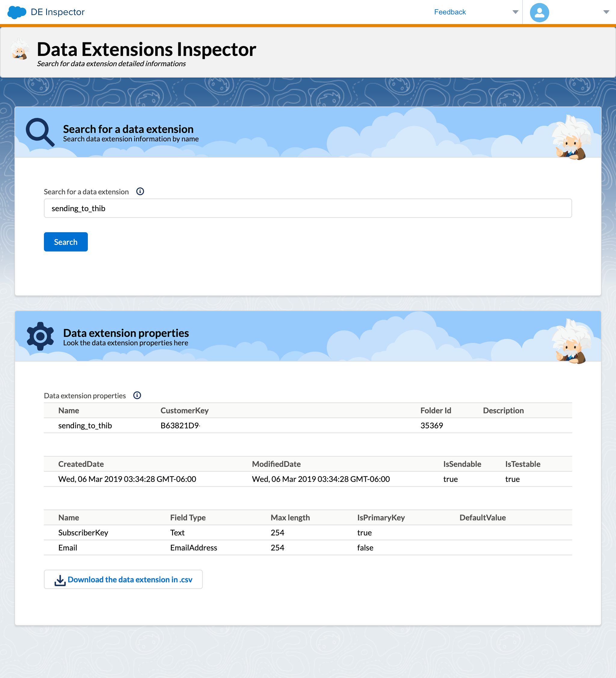This screenshot has height=678, width=616.
Task: Select the IsTestable true value
Action: click(x=513, y=479)
